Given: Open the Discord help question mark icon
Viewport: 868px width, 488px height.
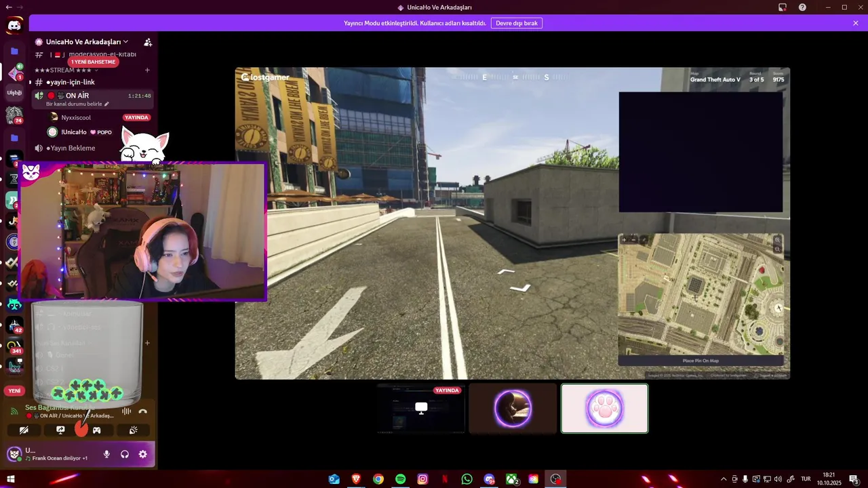Looking at the screenshot, I should pos(803,7).
